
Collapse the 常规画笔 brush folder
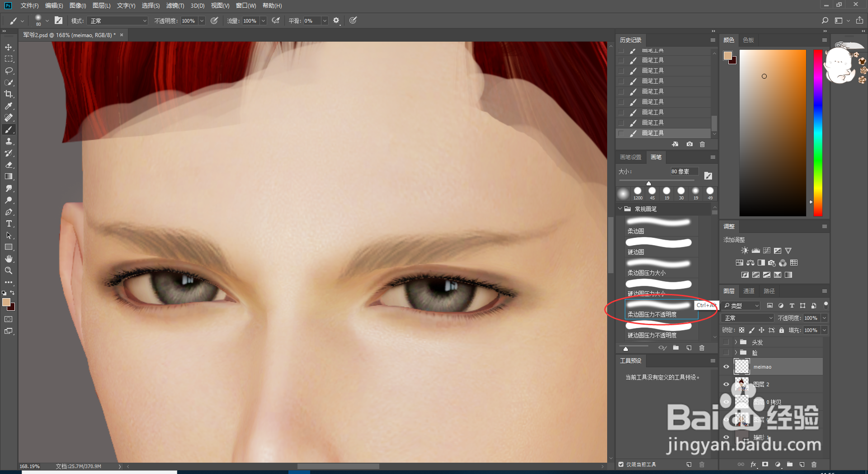tap(620, 209)
